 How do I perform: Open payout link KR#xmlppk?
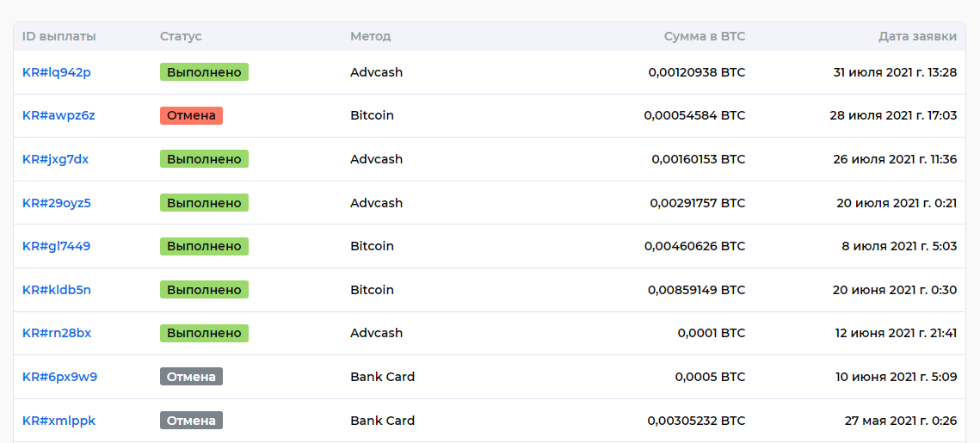click(59, 421)
